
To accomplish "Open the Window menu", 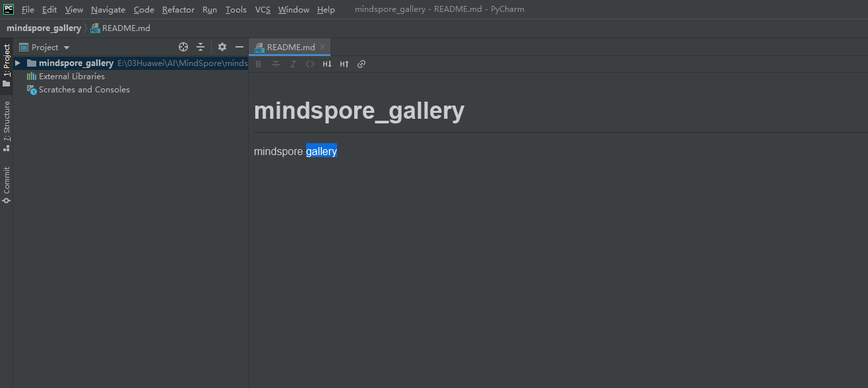I will pos(294,10).
